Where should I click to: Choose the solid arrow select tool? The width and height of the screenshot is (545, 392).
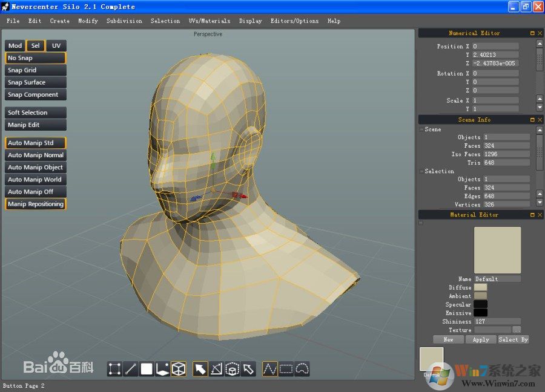pos(200,369)
